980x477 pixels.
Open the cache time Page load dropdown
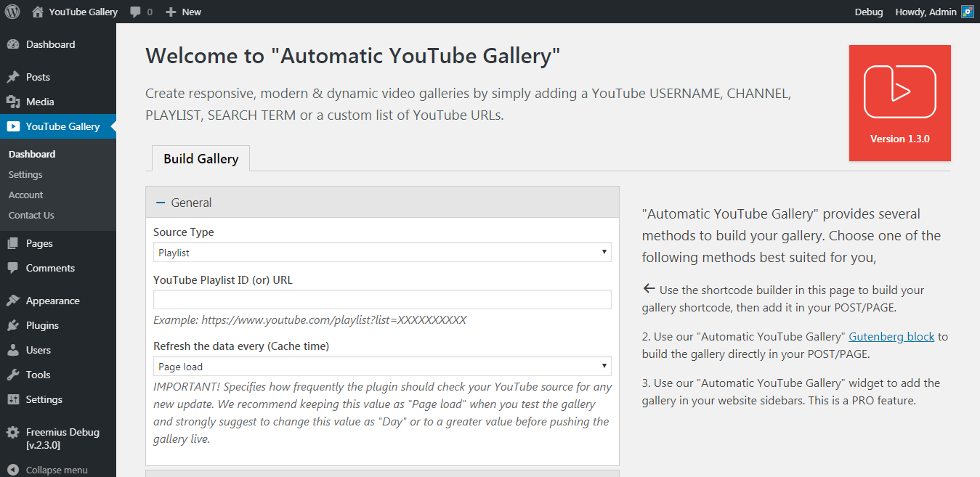point(382,367)
